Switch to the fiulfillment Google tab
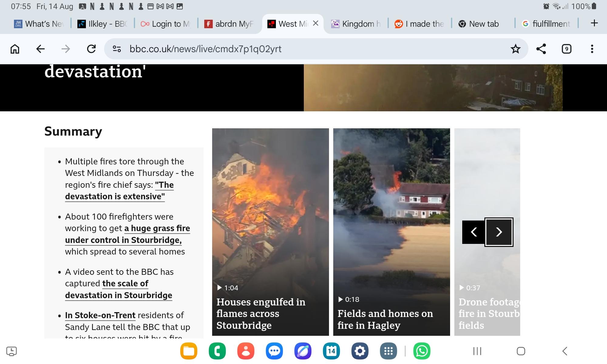The height and width of the screenshot is (364, 607). [x=547, y=24]
